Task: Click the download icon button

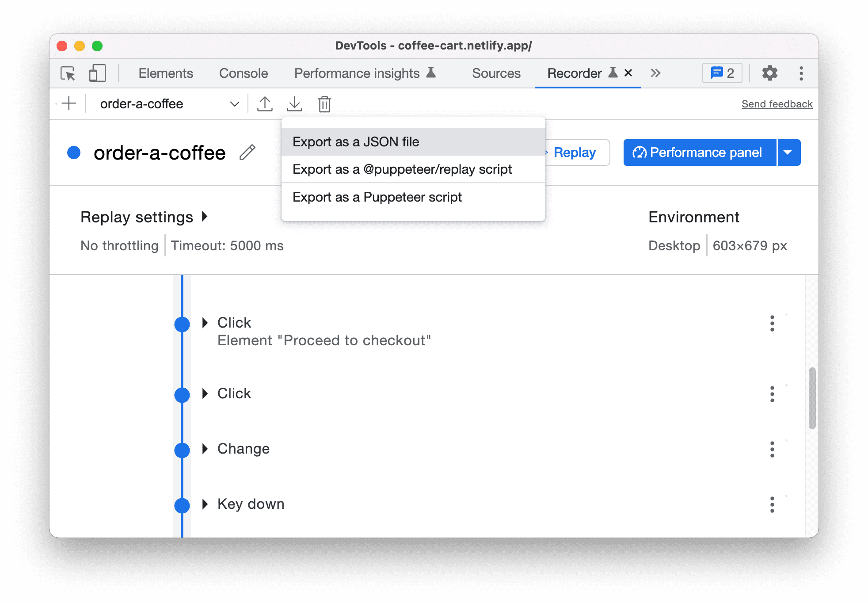Action: click(x=294, y=104)
